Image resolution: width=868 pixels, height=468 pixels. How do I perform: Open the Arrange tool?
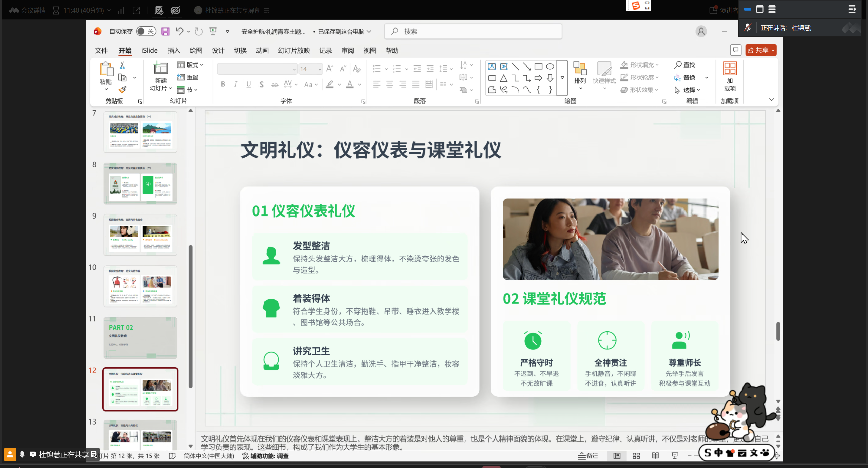[580, 75]
